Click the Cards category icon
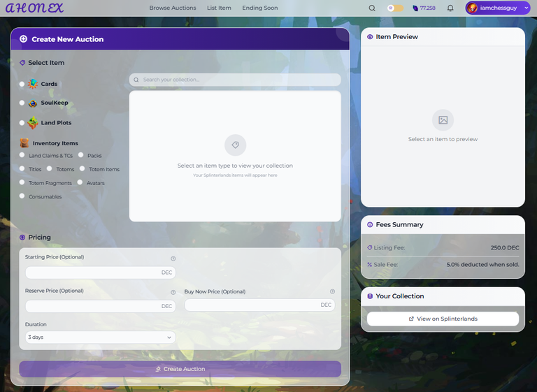The height and width of the screenshot is (392, 537). coord(33,84)
